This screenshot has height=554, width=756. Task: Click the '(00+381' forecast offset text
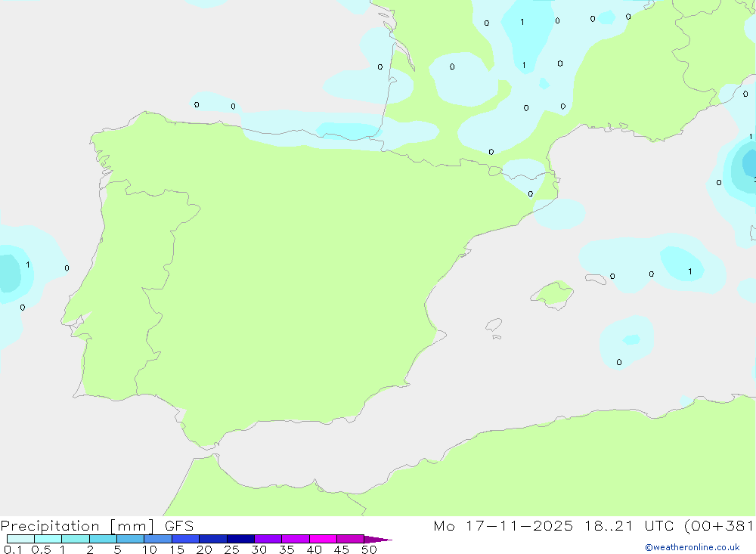pos(719,526)
